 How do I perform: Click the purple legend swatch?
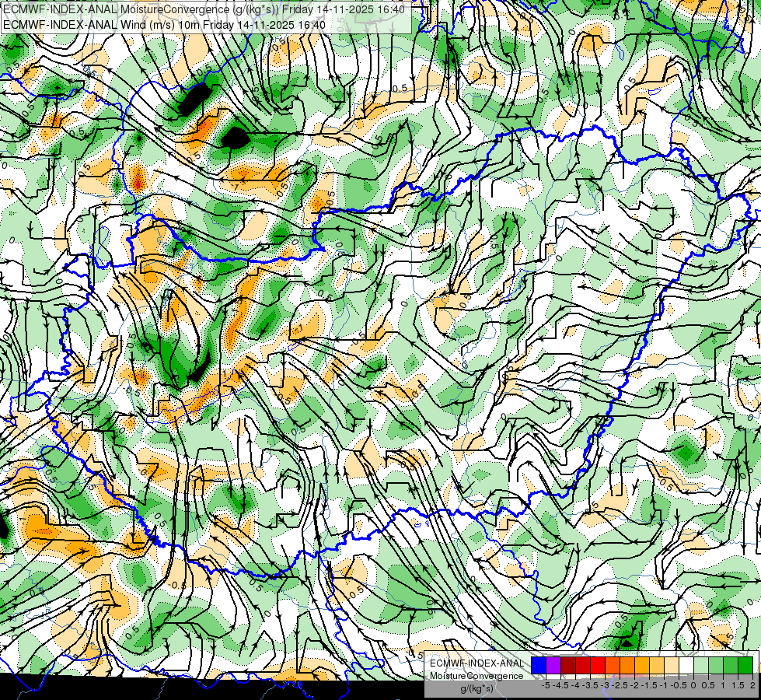pos(553,666)
